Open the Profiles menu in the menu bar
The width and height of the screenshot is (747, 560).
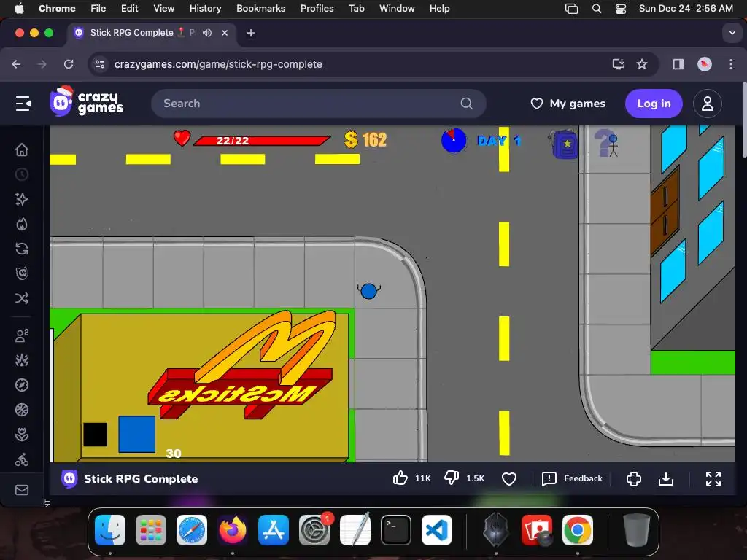(x=317, y=8)
